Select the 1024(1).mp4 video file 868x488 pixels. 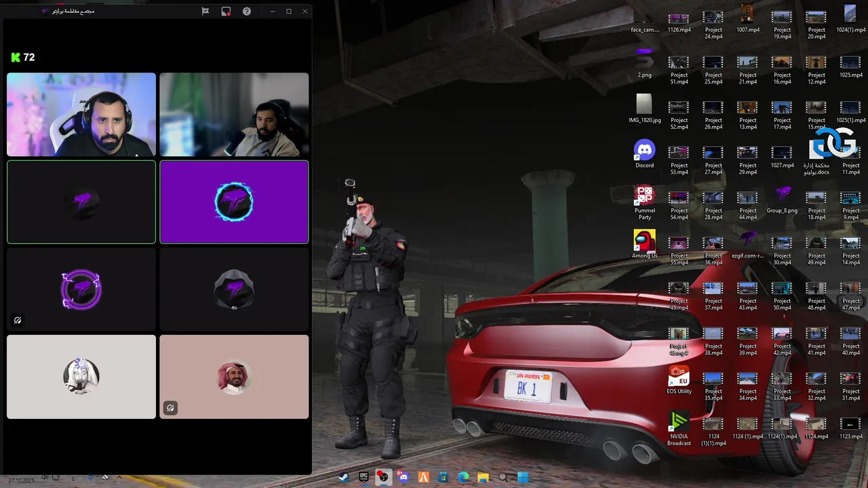pos(850,18)
